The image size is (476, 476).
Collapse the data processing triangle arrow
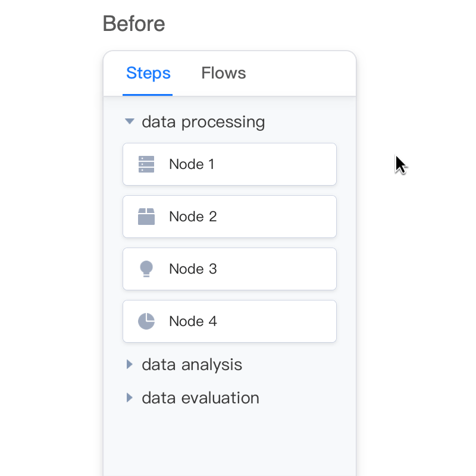(130, 121)
